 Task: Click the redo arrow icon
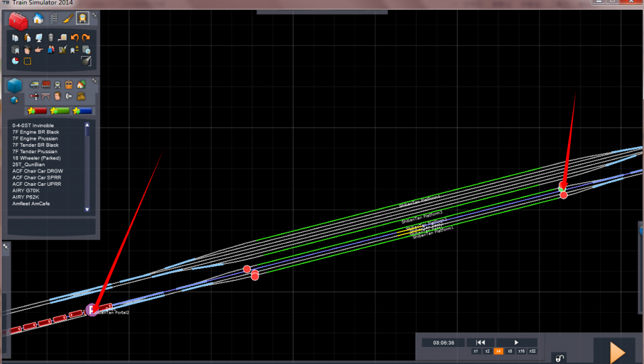[86, 38]
